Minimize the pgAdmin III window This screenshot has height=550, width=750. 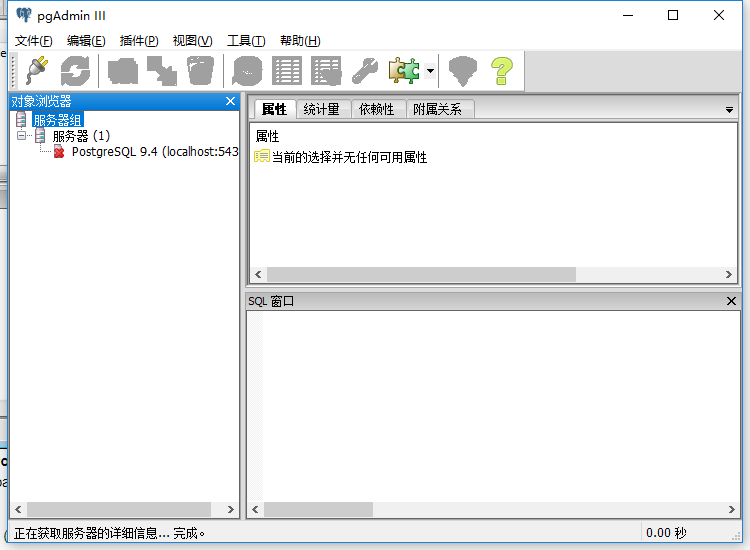pos(628,15)
